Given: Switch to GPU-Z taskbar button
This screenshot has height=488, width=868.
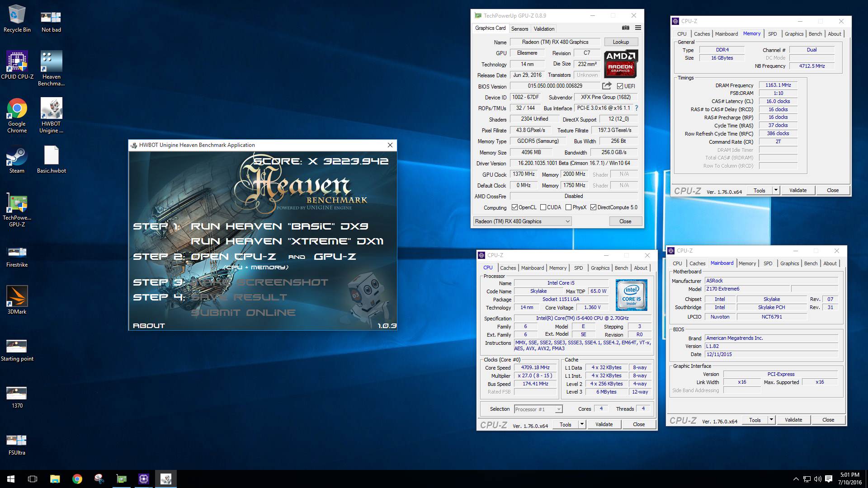Looking at the screenshot, I should [122, 479].
